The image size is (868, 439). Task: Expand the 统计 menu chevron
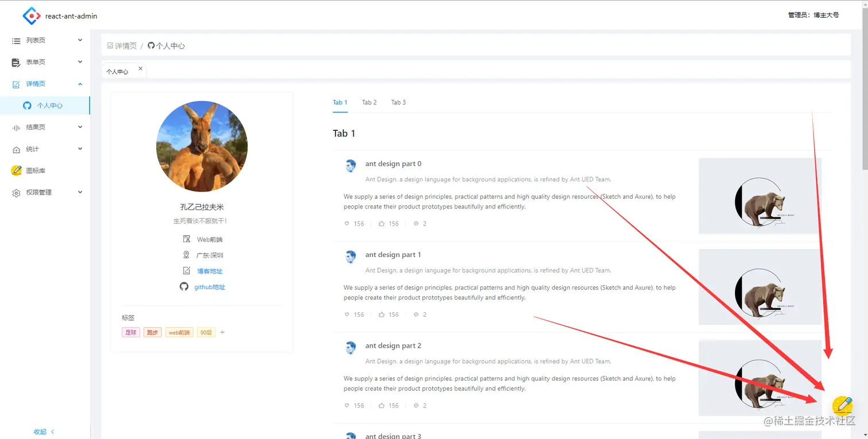point(80,149)
